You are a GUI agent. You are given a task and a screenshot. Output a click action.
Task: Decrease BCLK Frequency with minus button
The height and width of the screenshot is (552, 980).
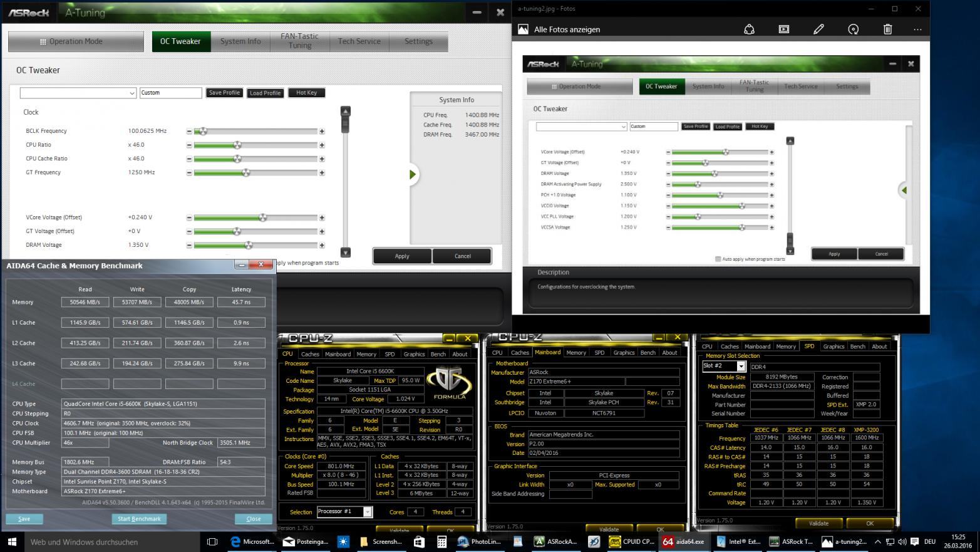click(x=189, y=131)
